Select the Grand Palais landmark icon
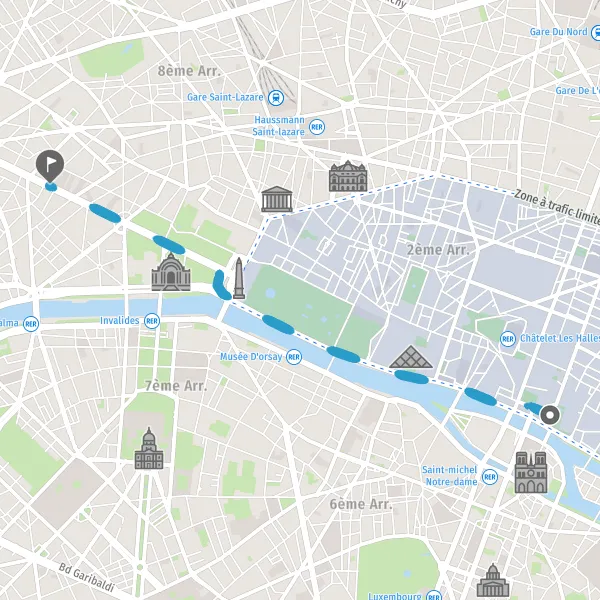 (x=171, y=272)
